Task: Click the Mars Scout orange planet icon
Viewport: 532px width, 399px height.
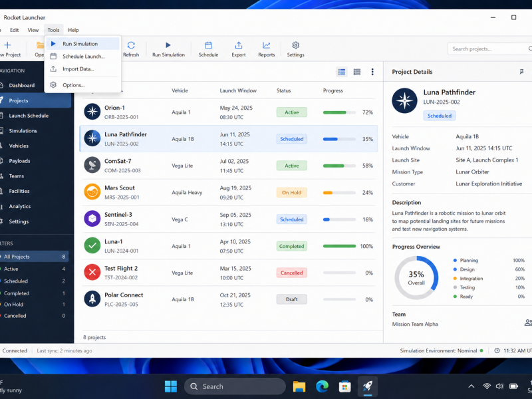Action: click(92, 192)
